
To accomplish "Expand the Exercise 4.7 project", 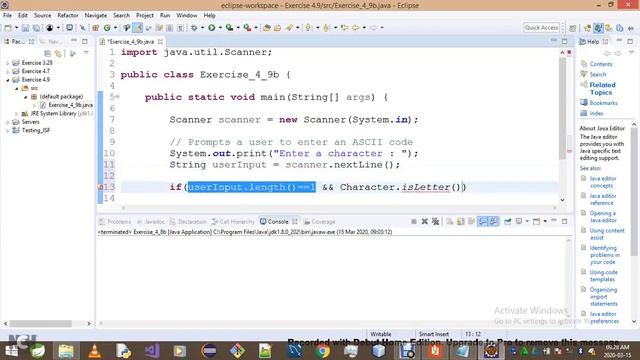I will point(7,71).
